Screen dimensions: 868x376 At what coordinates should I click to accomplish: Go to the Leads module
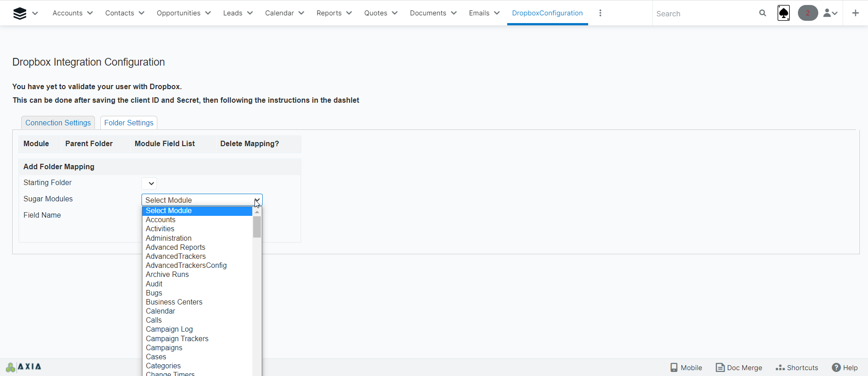(233, 13)
